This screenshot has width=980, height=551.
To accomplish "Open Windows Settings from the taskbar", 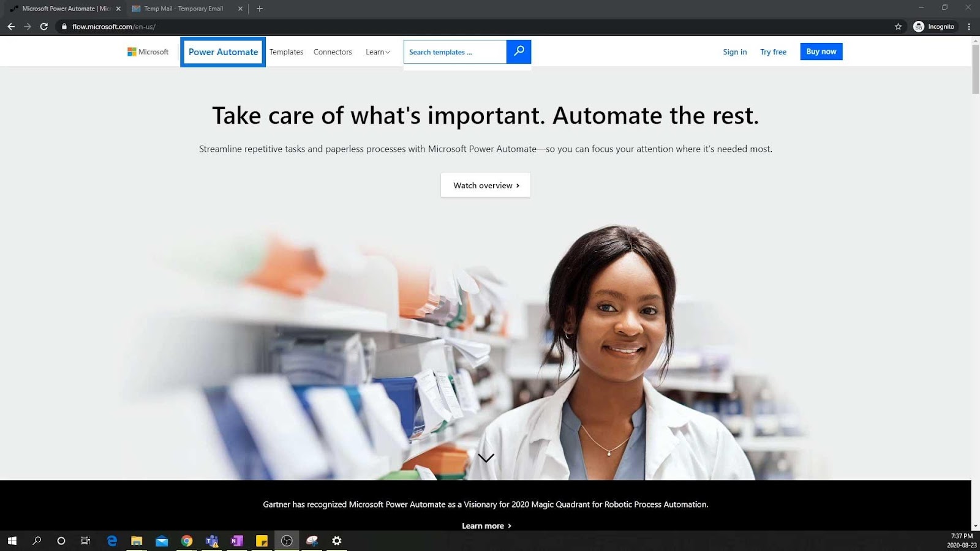I will [337, 541].
